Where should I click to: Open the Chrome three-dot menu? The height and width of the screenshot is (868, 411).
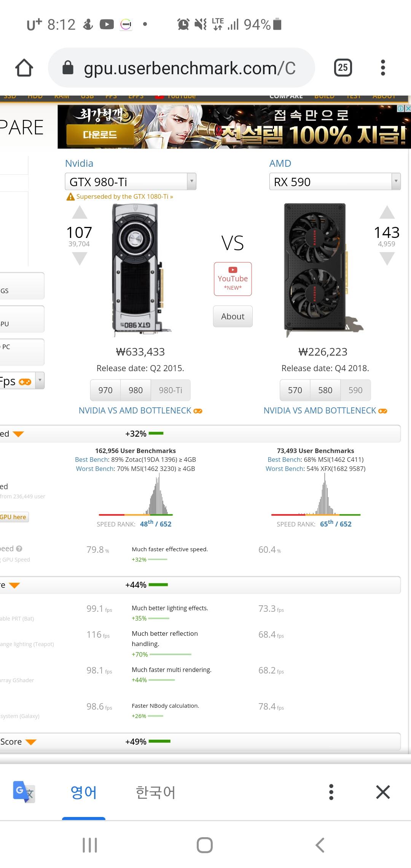pyautogui.click(x=383, y=68)
